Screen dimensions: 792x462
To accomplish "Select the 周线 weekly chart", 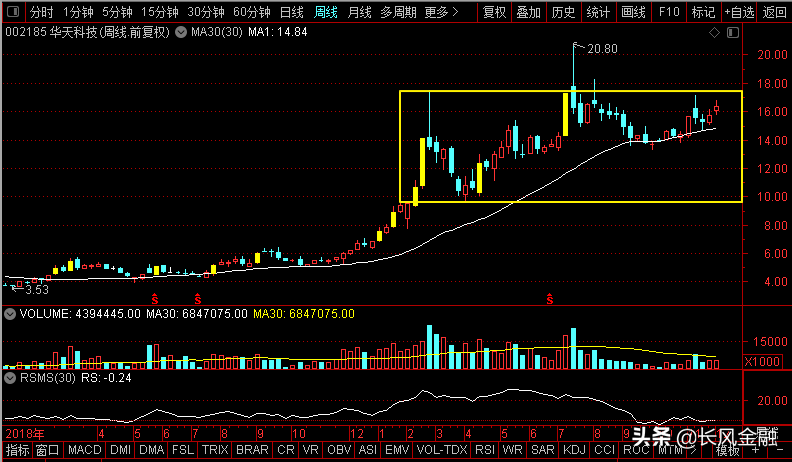I will pyautogui.click(x=325, y=12).
